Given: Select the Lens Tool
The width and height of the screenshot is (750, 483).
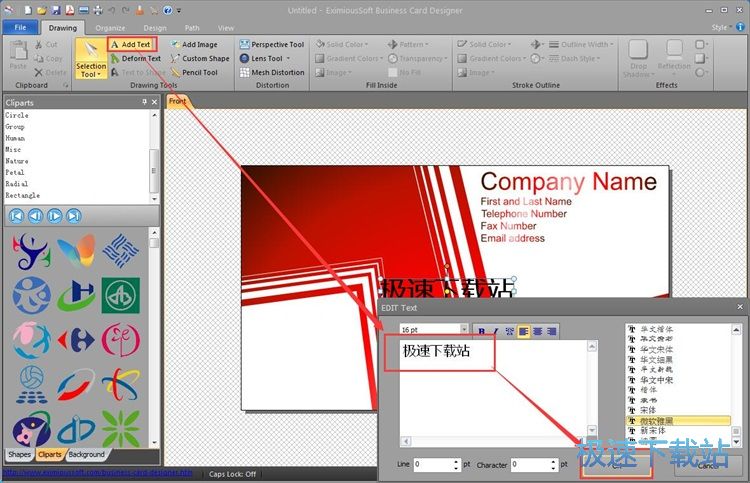Looking at the screenshot, I should [261, 58].
